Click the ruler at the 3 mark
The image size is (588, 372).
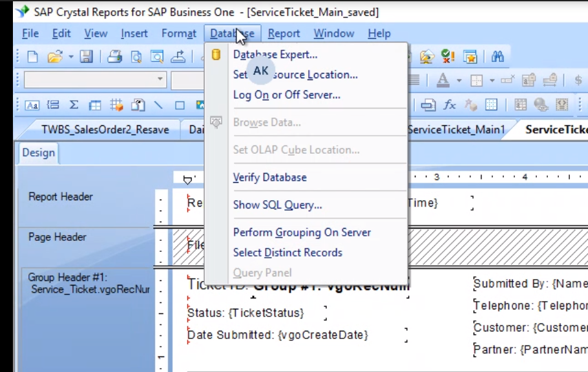[x=437, y=177]
